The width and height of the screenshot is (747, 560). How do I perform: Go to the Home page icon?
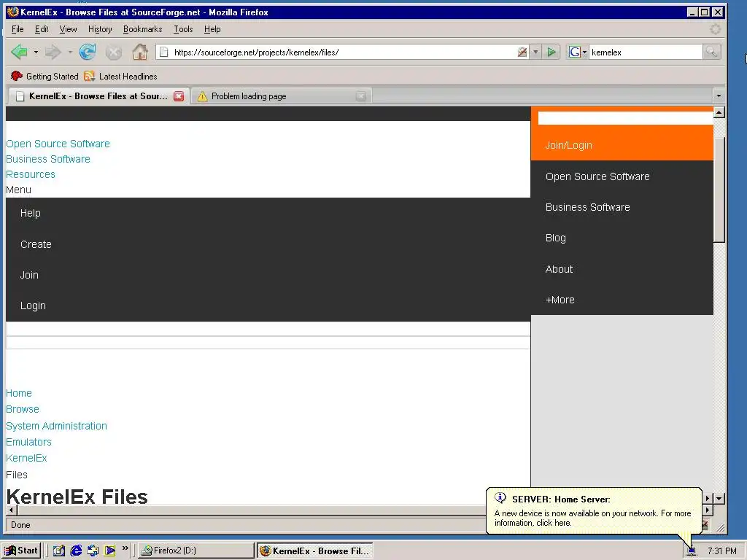[140, 52]
